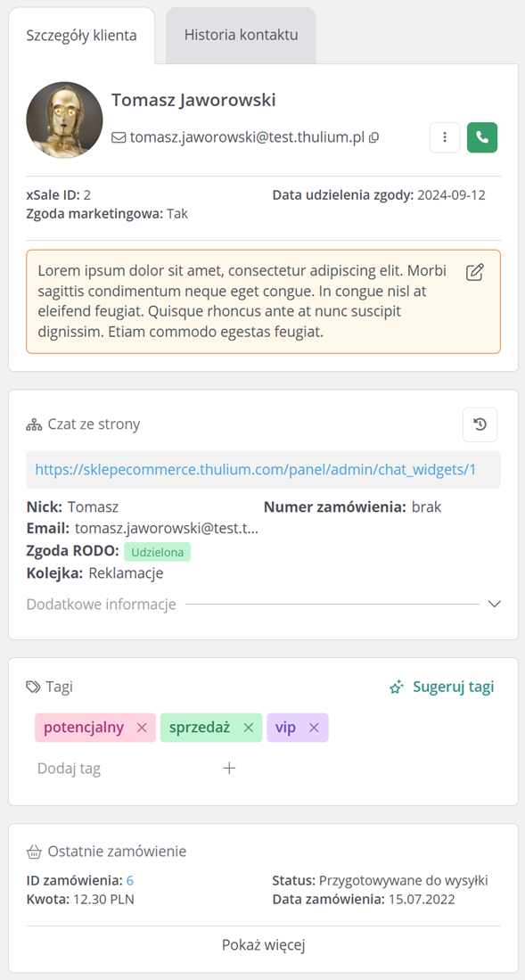
Task: Switch to Historia kontaktu tab
Action: 241,35
